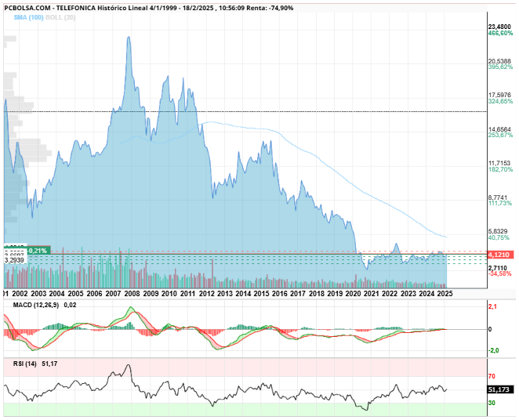Select the 2008 year on the time axis

pos(132,294)
